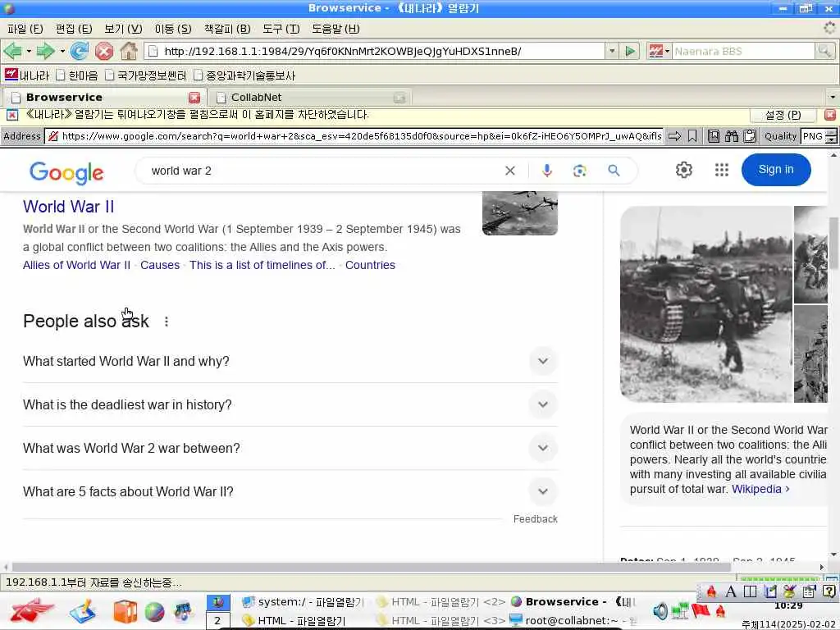Click the horizontal scrollbar of the page
The image size is (840, 630).
point(372,567)
